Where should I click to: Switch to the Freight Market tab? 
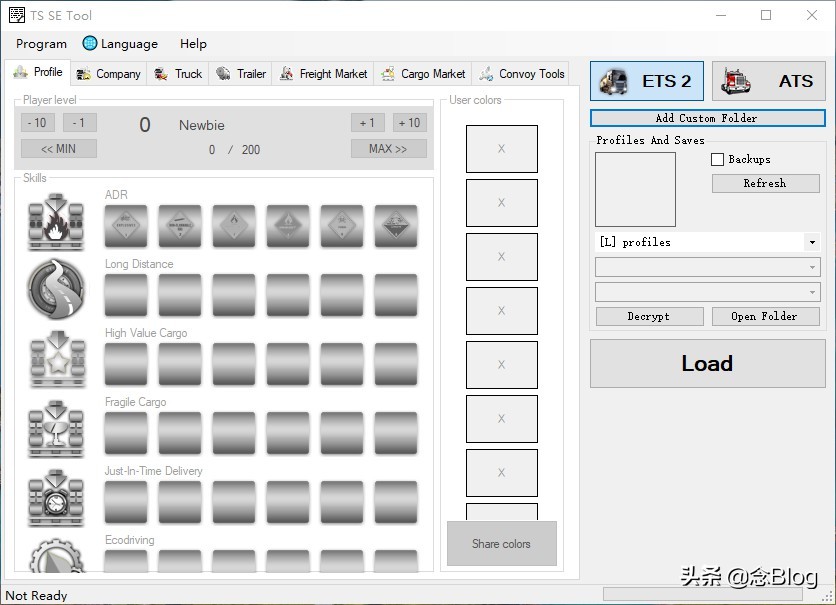(323, 73)
